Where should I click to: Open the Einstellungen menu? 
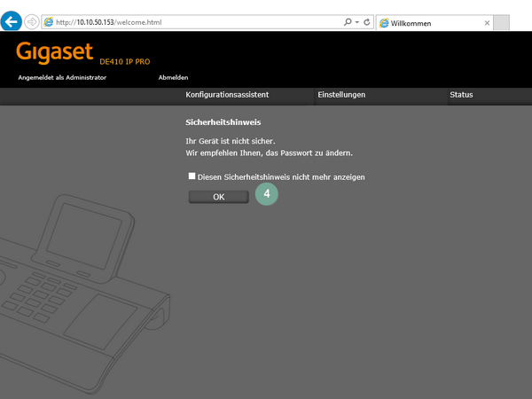[341, 95]
